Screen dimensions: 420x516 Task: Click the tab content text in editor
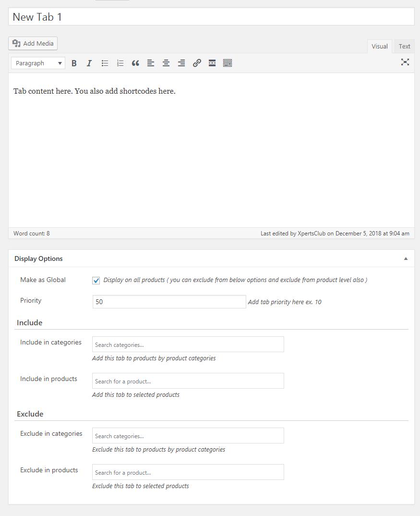pyautogui.click(x=95, y=91)
